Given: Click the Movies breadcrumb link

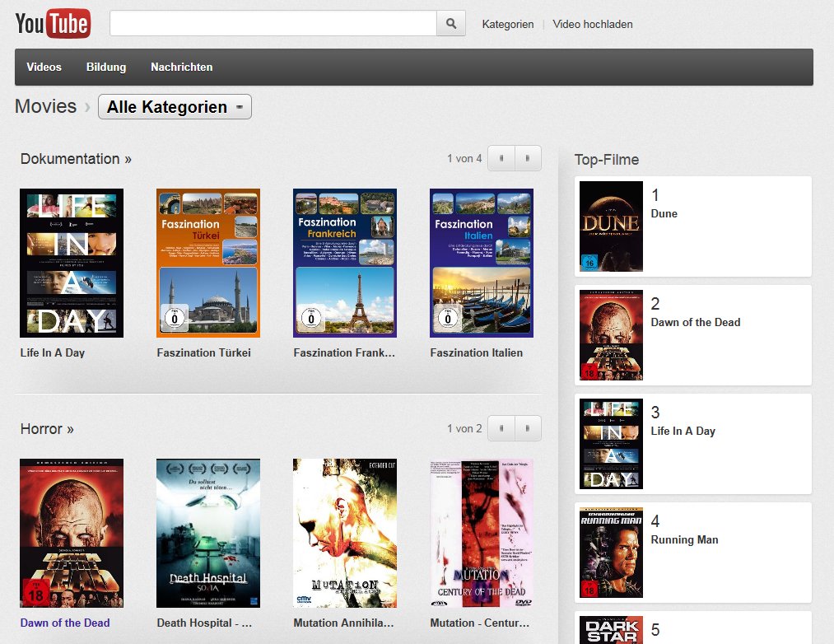Looking at the screenshot, I should 46,106.
